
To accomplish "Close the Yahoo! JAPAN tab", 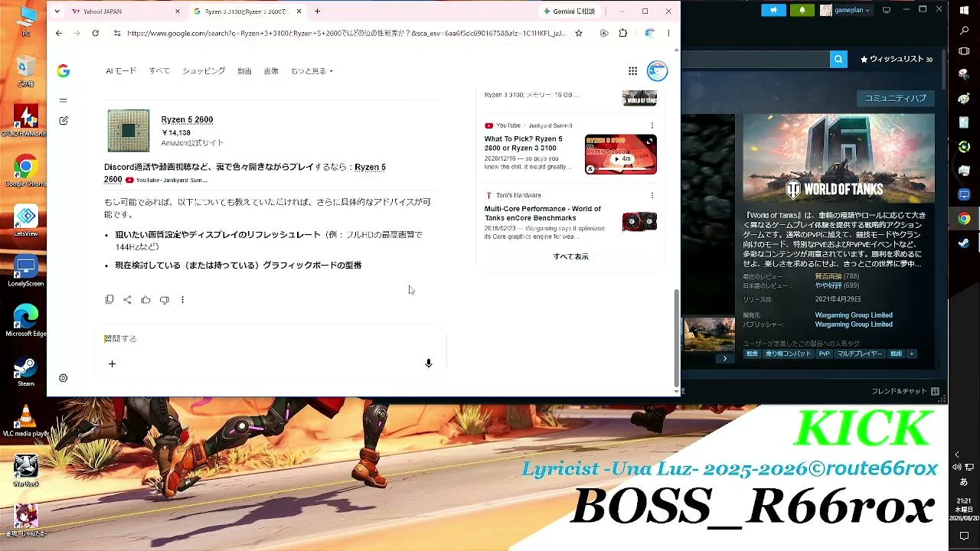I will point(178,11).
